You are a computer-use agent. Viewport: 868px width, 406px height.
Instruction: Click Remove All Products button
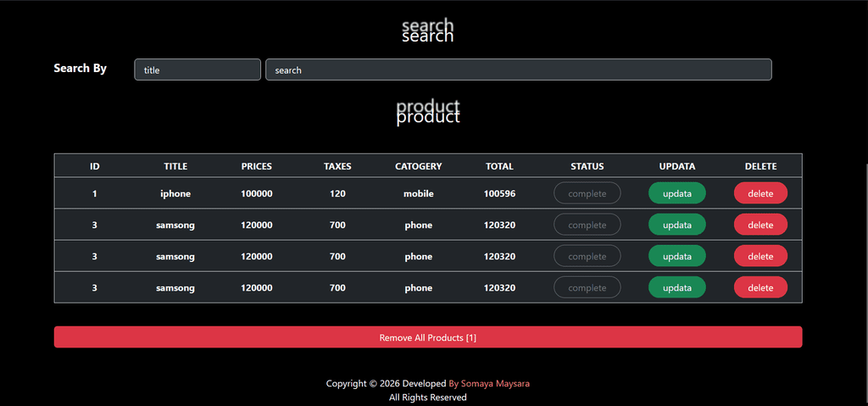click(x=428, y=337)
